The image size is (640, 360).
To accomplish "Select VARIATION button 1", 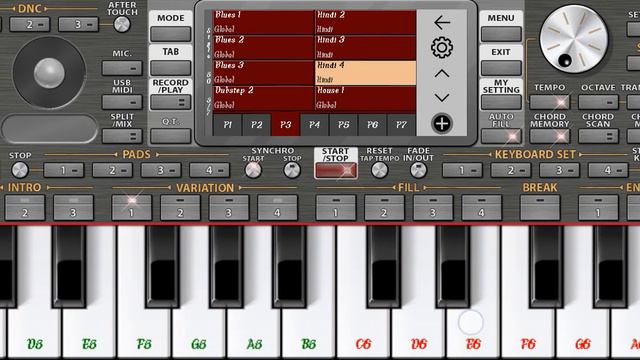I will point(131,208).
